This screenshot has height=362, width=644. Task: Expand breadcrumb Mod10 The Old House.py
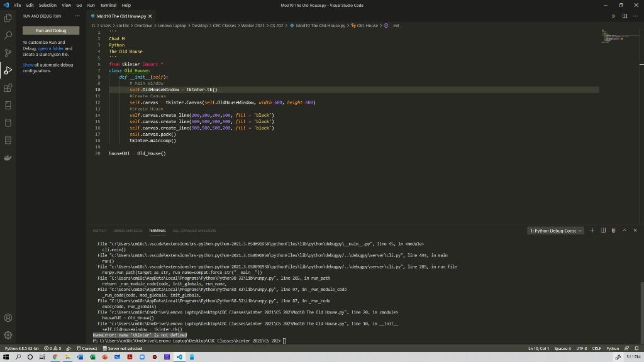[318, 25]
